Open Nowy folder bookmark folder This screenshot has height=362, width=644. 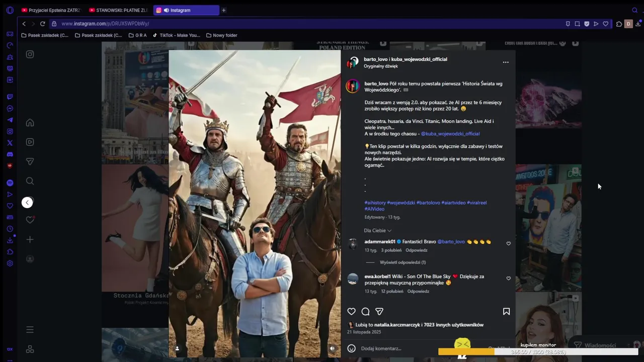pos(221,35)
